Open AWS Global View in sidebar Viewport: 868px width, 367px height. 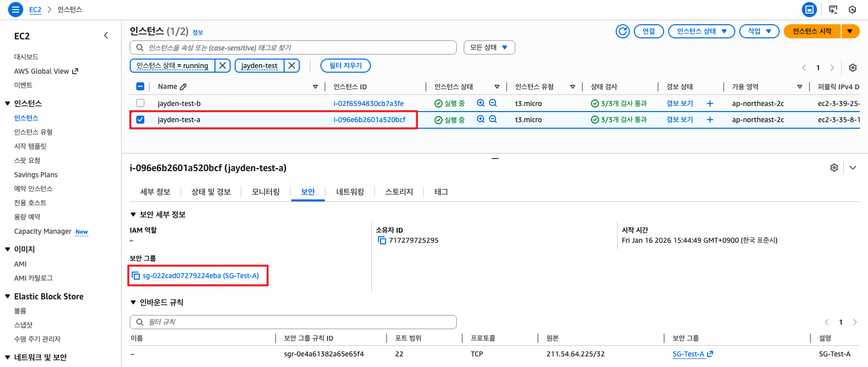pyautogui.click(x=46, y=71)
